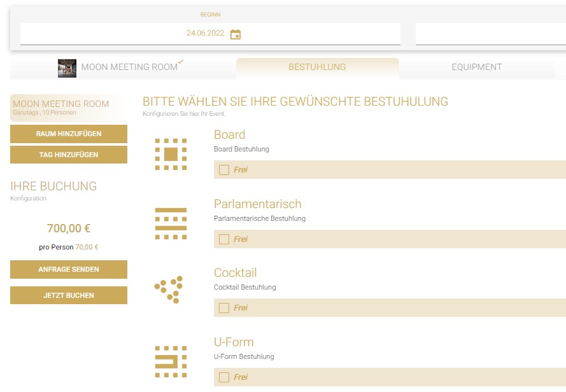Screen dimensions: 566x392
Task: Tick the Frei checkbox under Board
Action: pyautogui.click(x=224, y=170)
